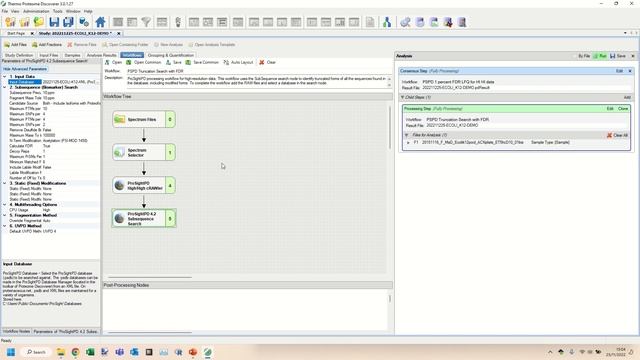Close the Study tab with its X
The height and width of the screenshot is (360, 640).
coord(118,33)
